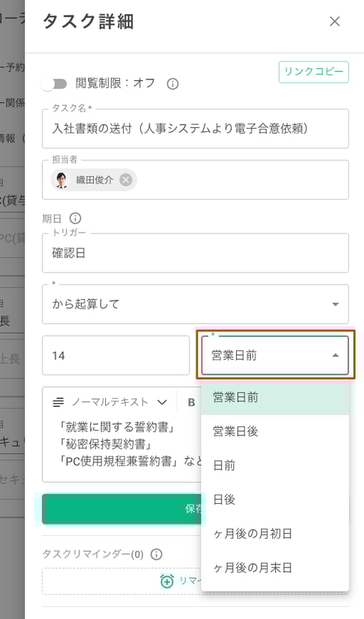Choose ヶ月後の月初日 option

click(275, 534)
